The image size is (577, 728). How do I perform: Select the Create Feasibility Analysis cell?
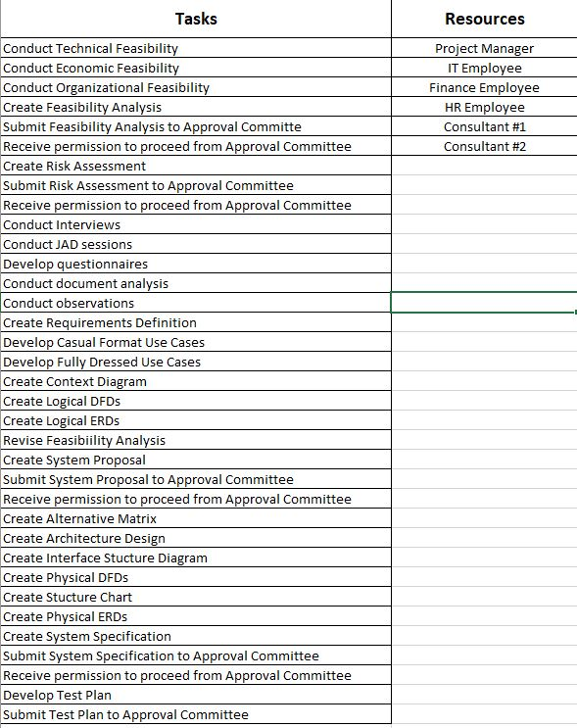point(196,107)
